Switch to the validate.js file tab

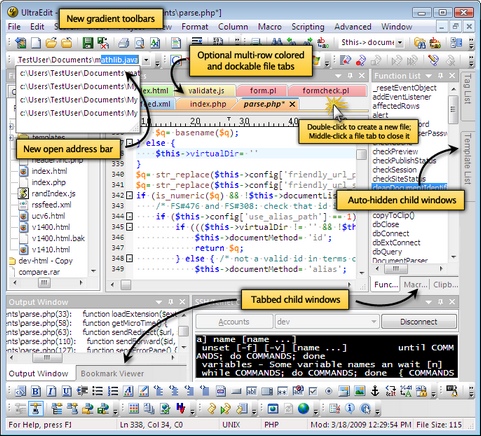click(206, 91)
